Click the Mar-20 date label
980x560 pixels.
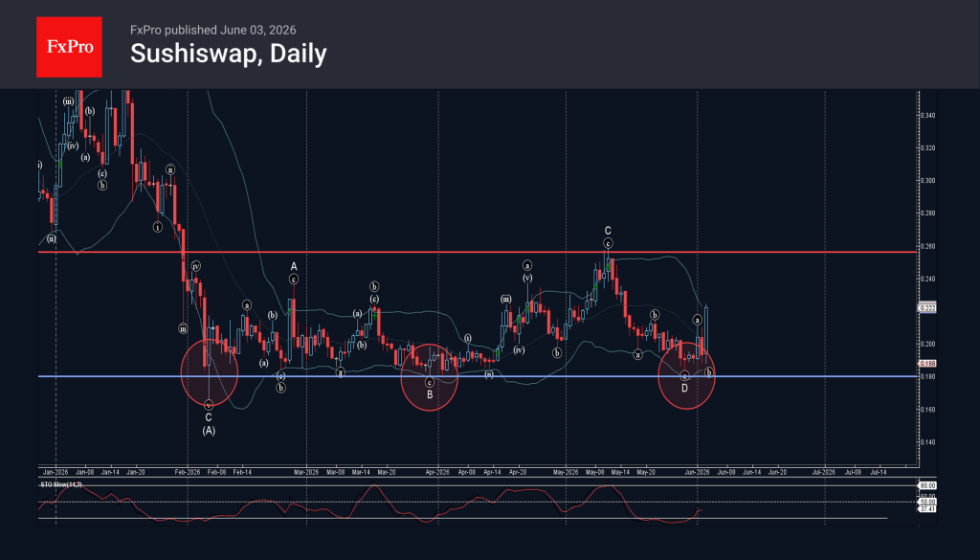(x=387, y=473)
